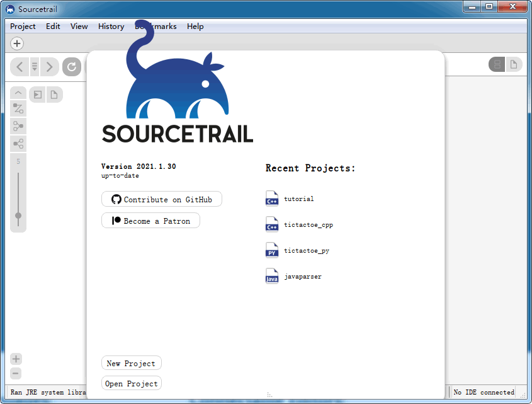Open the Bookmarks menu
The image size is (532, 404).
(156, 26)
